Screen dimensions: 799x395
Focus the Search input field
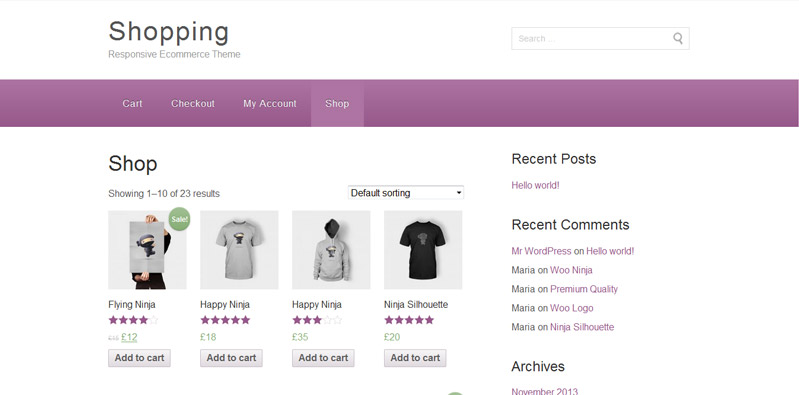[600, 38]
